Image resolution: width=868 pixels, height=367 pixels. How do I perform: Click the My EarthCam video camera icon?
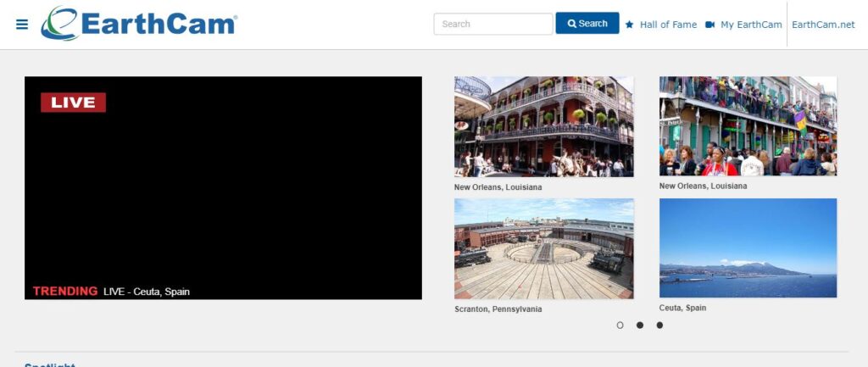[x=710, y=25]
